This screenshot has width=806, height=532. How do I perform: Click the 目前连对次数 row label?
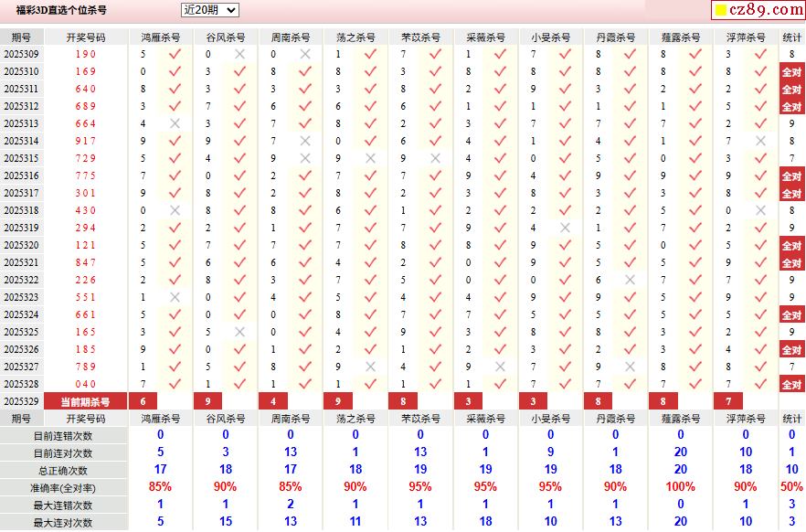pyautogui.click(x=63, y=453)
